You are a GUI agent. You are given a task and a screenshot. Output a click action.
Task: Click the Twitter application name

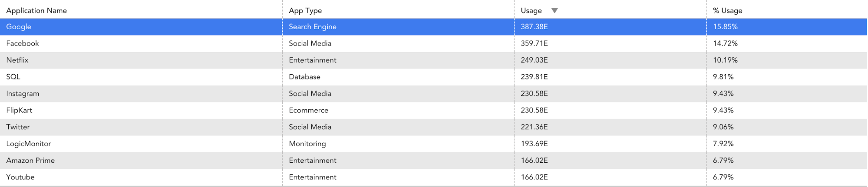[18, 127]
